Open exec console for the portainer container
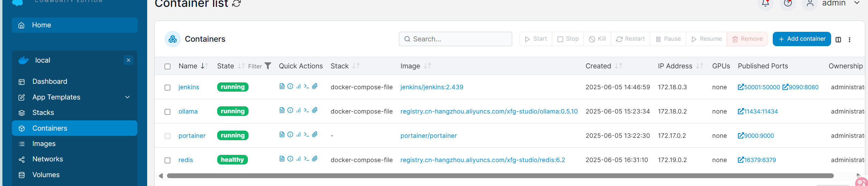This screenshot has width=868, height=186. point(306,134)
